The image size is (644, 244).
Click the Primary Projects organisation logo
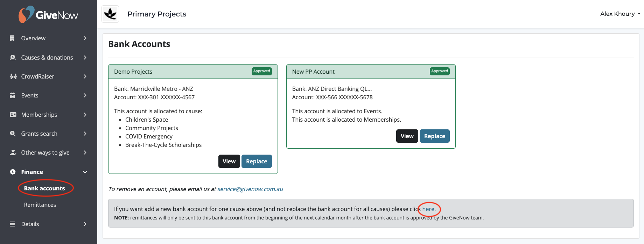pyautogui.click(x=110, y=14)
